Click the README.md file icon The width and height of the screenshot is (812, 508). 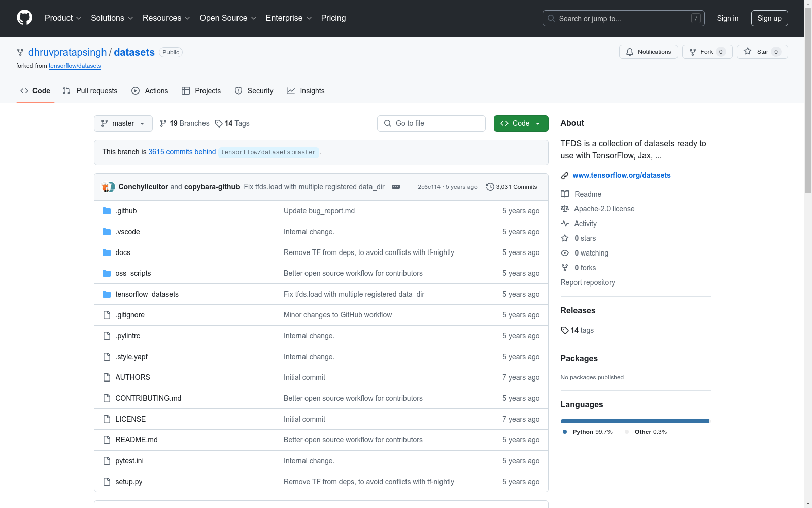point(107,440)
